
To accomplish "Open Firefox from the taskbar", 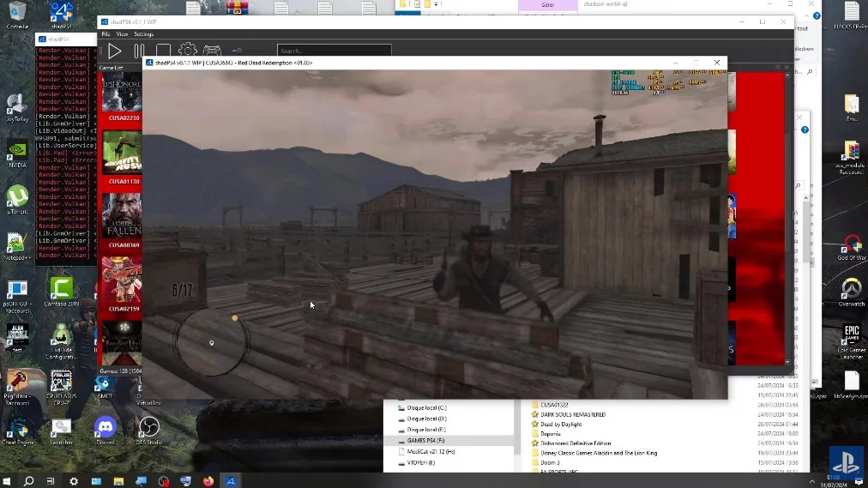I will click(x=208, y=481).
